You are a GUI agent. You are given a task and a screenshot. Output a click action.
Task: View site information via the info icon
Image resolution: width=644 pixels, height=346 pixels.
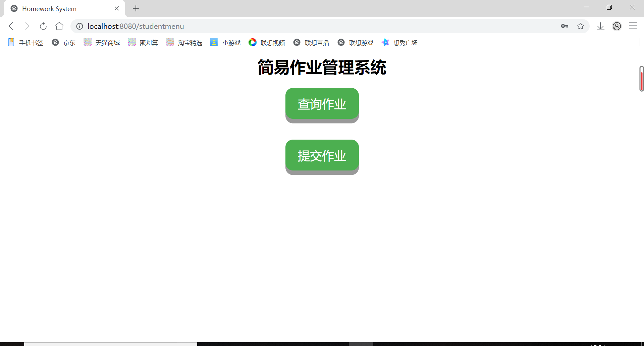79,26
